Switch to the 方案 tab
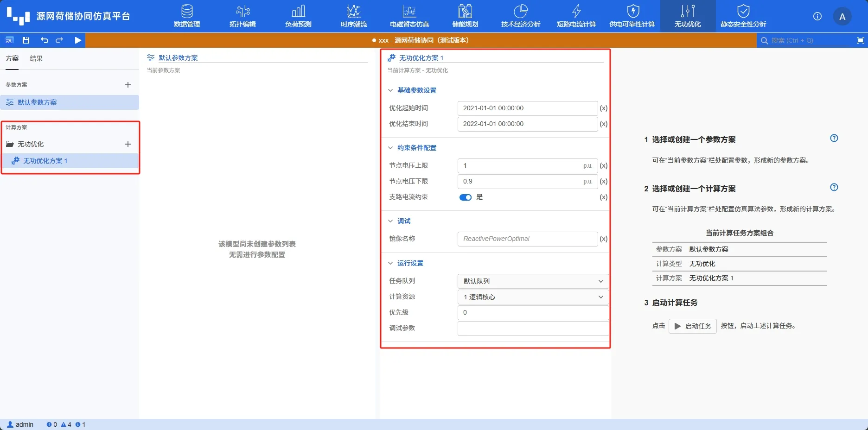 click(13, 58)
